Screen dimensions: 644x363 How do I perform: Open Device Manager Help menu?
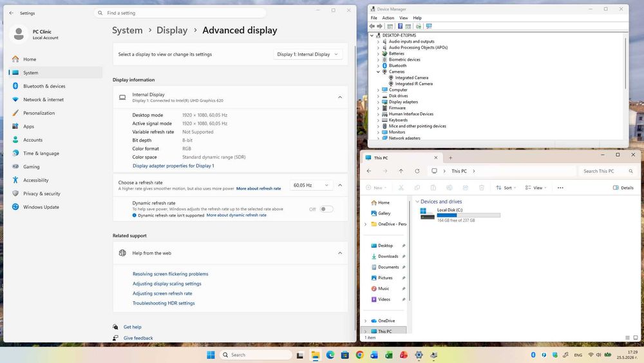[x=417, y=18]
